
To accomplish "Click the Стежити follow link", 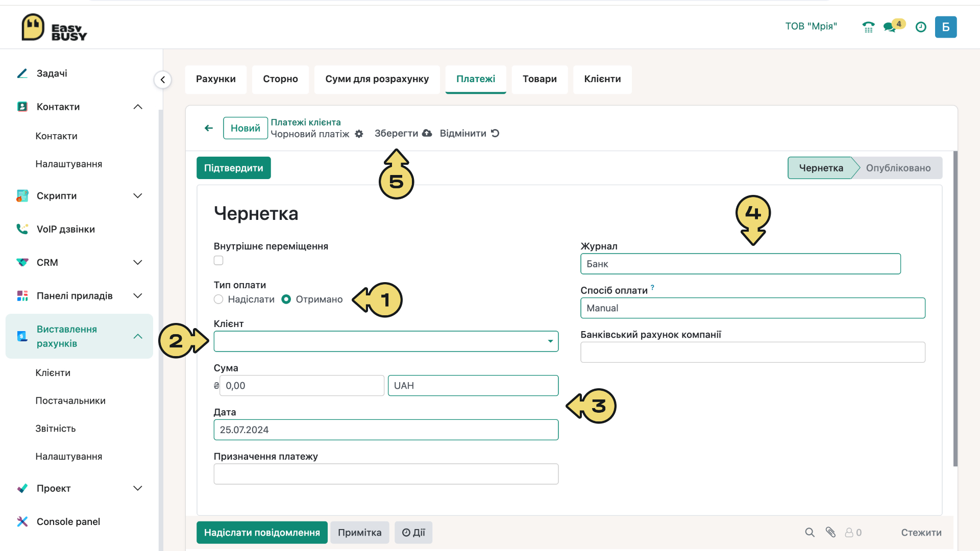I will coord(921,533).
